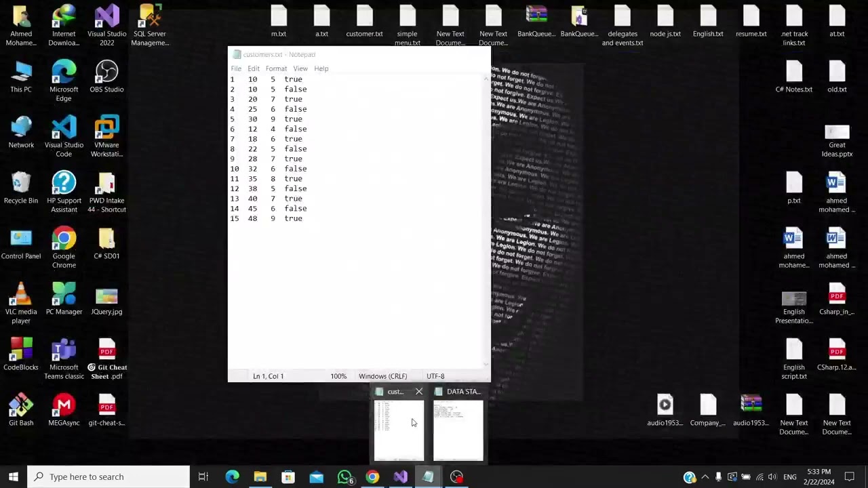The height and width of the screenshot is (488, 868).
Task: Click the customers.txt window preview thumbnail
Action: (399, 430)
